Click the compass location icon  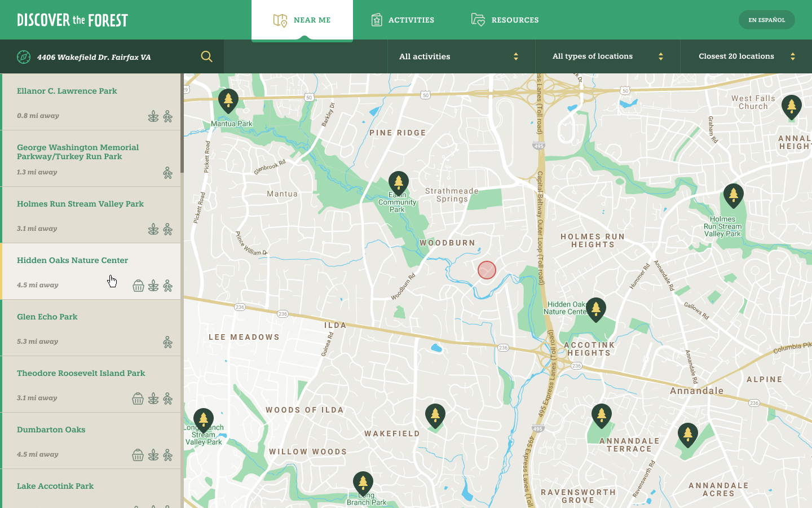(x=24, y=57)
